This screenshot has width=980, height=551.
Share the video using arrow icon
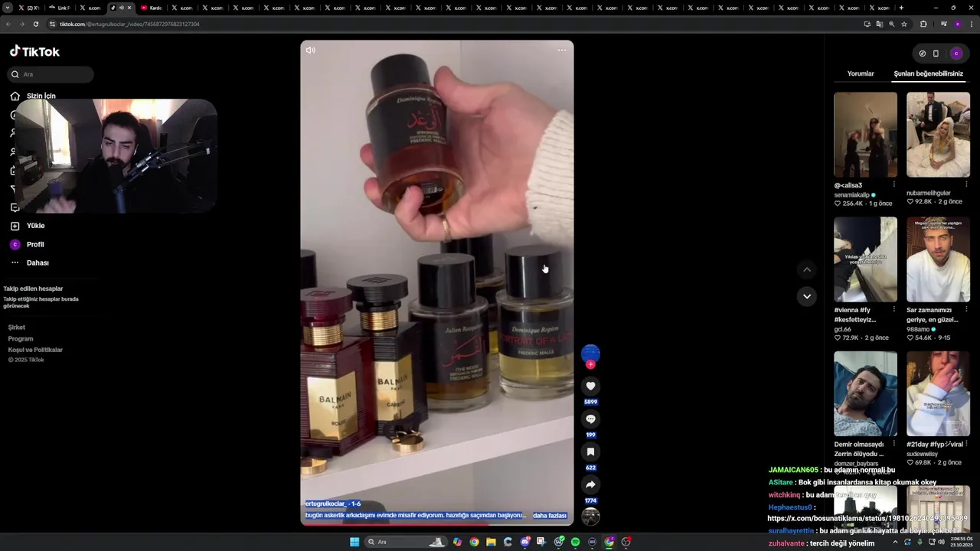[x=590, y=485]
